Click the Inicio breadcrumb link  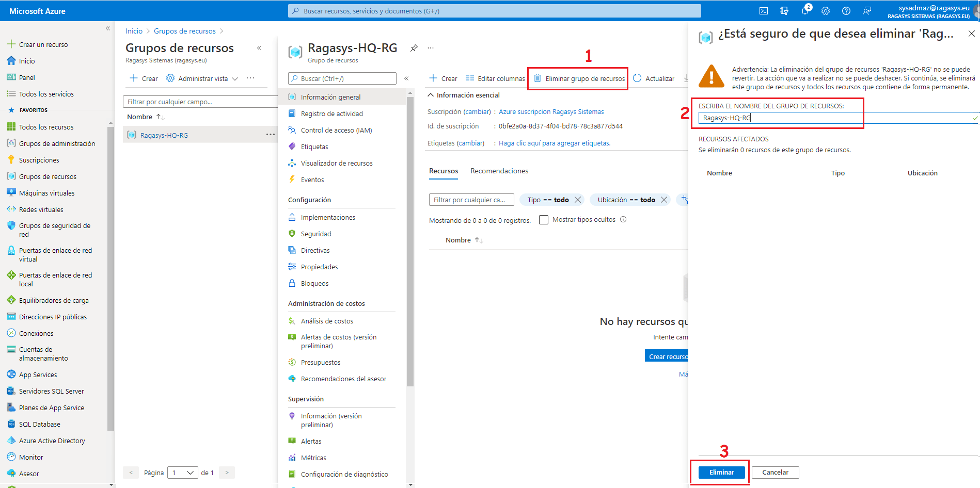(134, 31)
